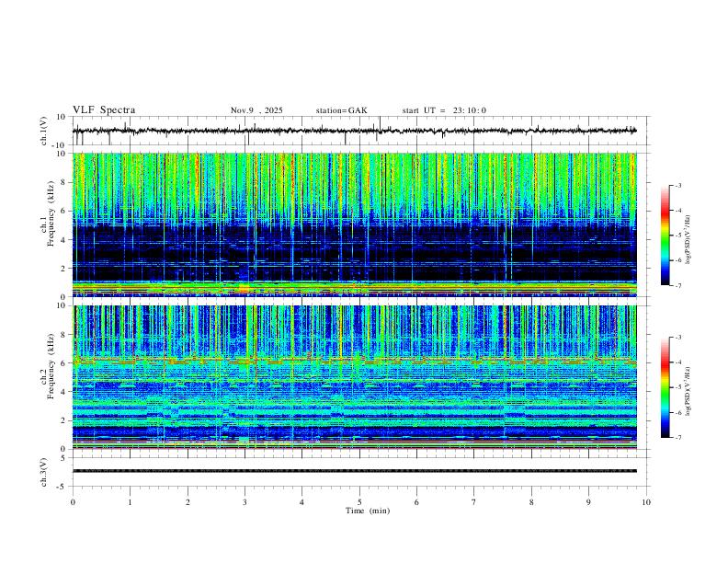Click the time axis tick label '5'

coord(359,502)
